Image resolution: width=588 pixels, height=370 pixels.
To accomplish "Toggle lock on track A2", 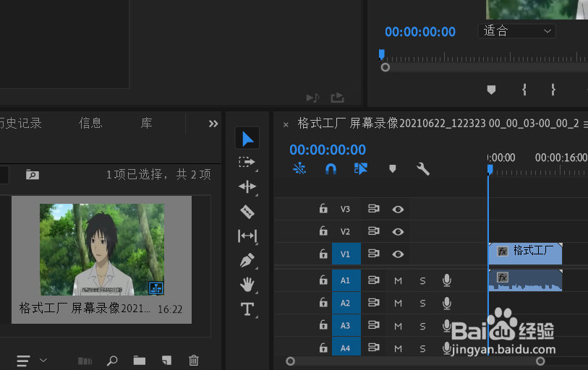I will click(323, 303).
